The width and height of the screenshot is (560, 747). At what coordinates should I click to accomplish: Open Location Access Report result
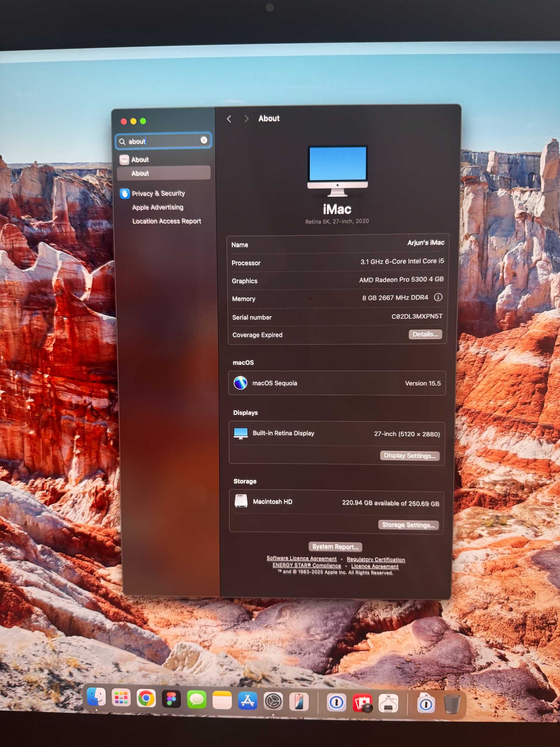167,221
